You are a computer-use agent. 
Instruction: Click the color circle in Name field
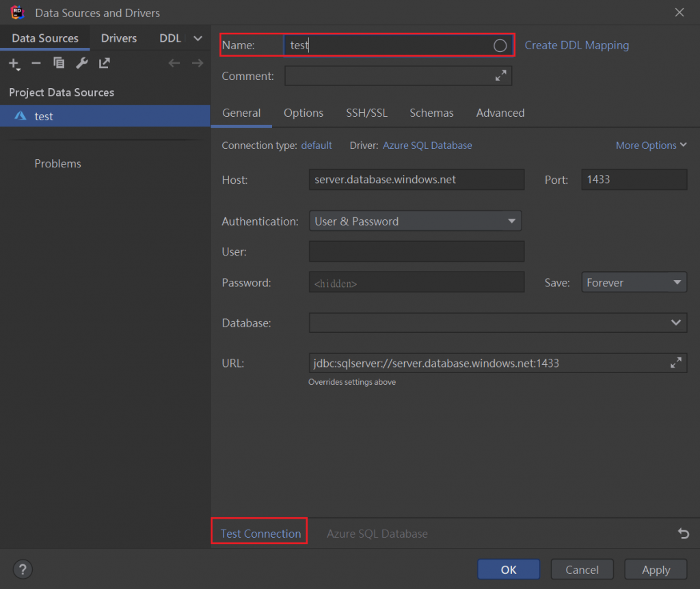[500, 46]
